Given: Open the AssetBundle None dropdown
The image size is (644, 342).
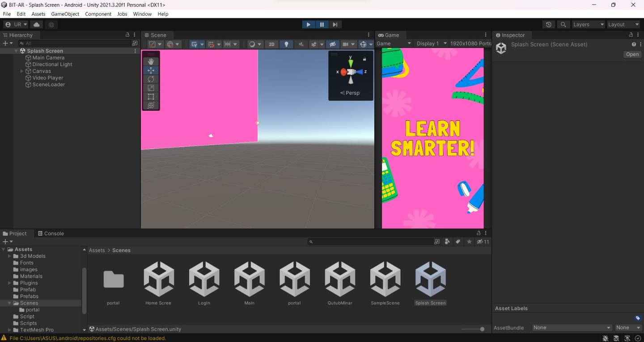Looking at the screenshot, I should coord(572,328).
